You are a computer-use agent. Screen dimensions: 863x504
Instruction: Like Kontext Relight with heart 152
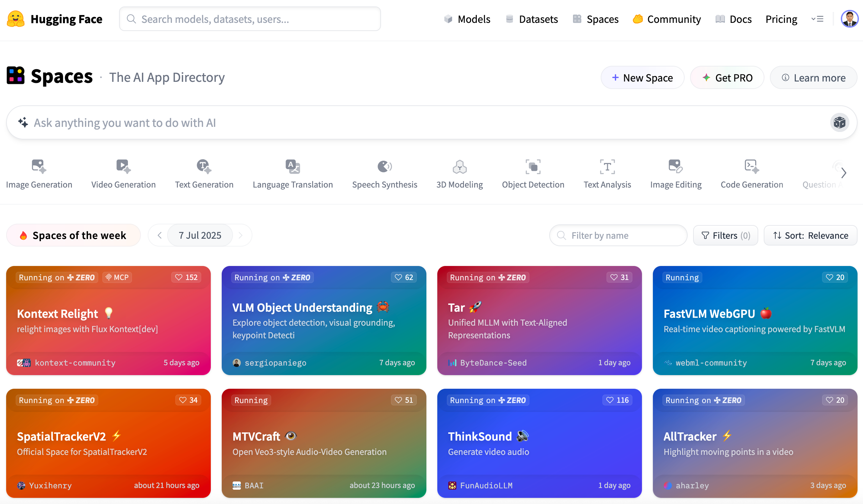[x=186, y=277]
